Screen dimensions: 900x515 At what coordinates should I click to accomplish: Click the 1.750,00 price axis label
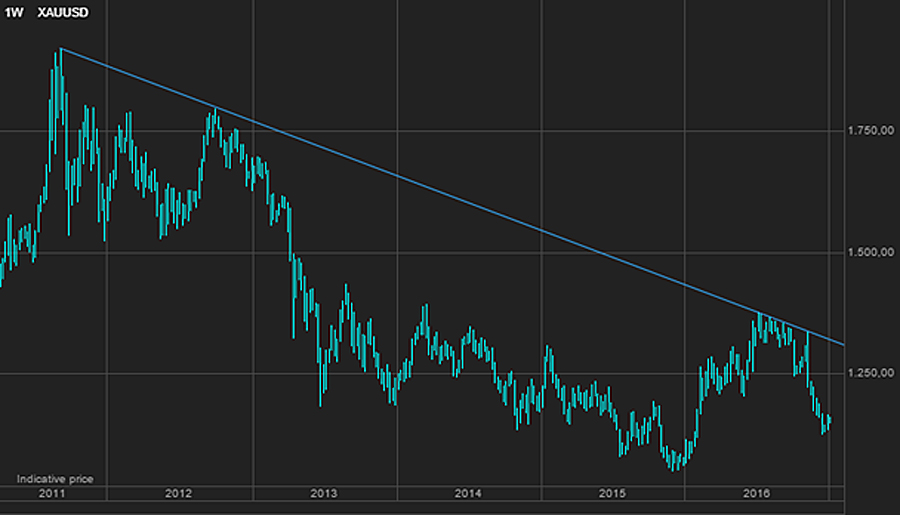(x=866, y=131)
